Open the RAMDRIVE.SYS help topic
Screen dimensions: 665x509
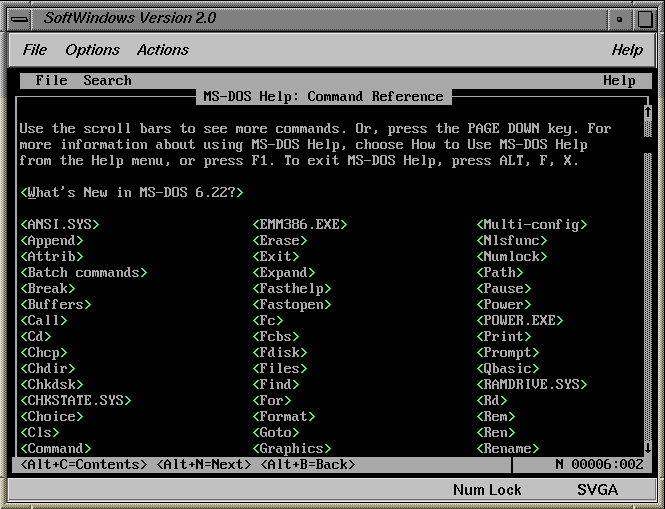point(532,384)
